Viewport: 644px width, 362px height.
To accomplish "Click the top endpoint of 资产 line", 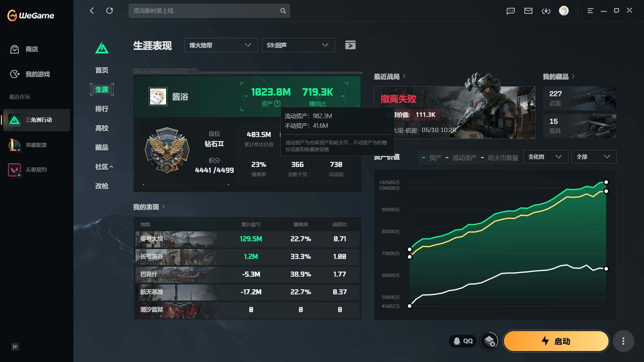I will point(606,182).
